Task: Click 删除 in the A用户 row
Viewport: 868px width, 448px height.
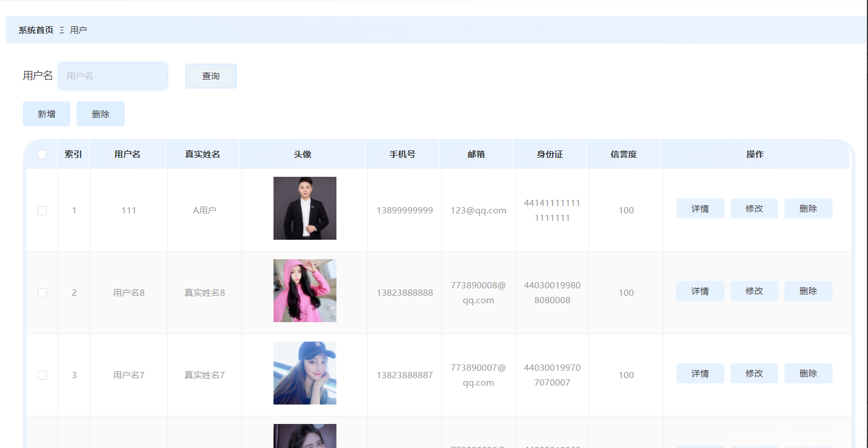Action: (808, 209)
